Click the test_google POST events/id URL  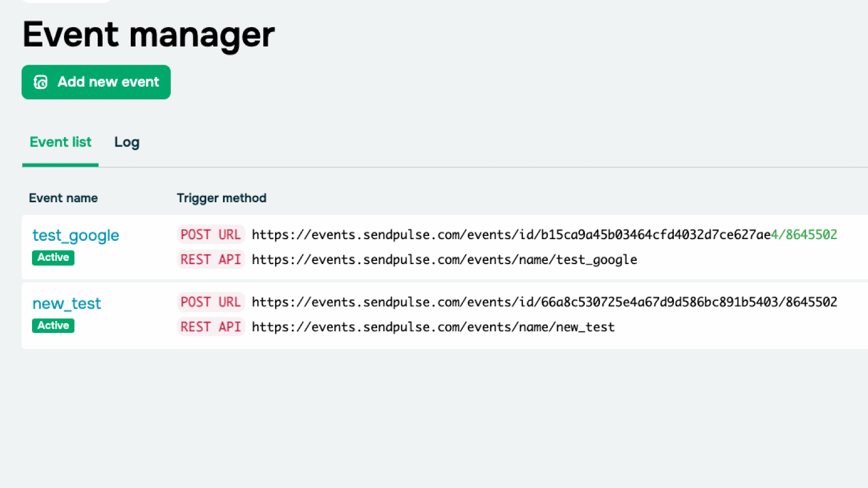[x=510, y=235]
